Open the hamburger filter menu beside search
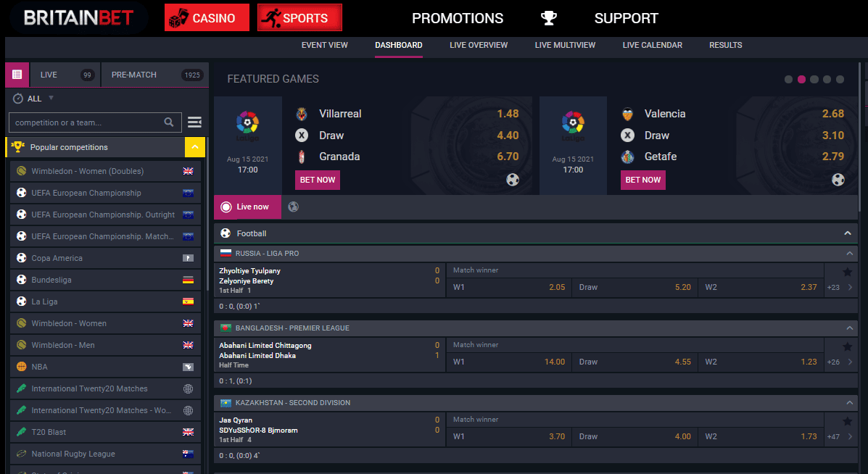 194,122
